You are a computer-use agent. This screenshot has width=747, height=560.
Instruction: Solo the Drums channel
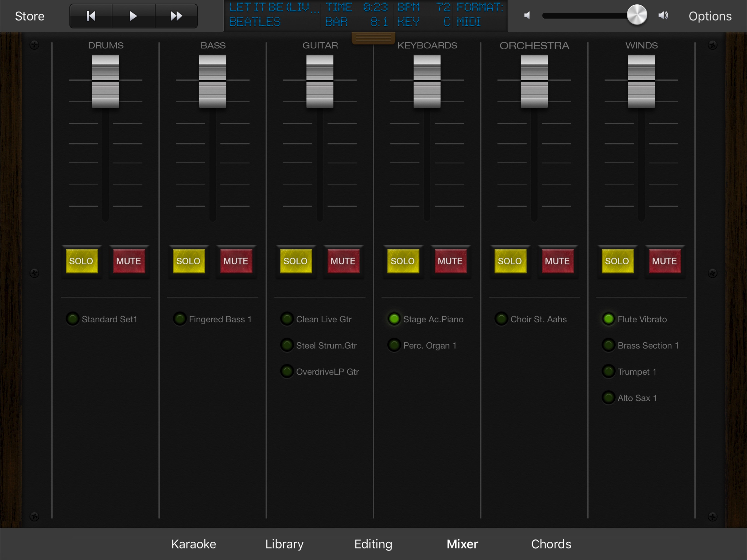point(81,261)
